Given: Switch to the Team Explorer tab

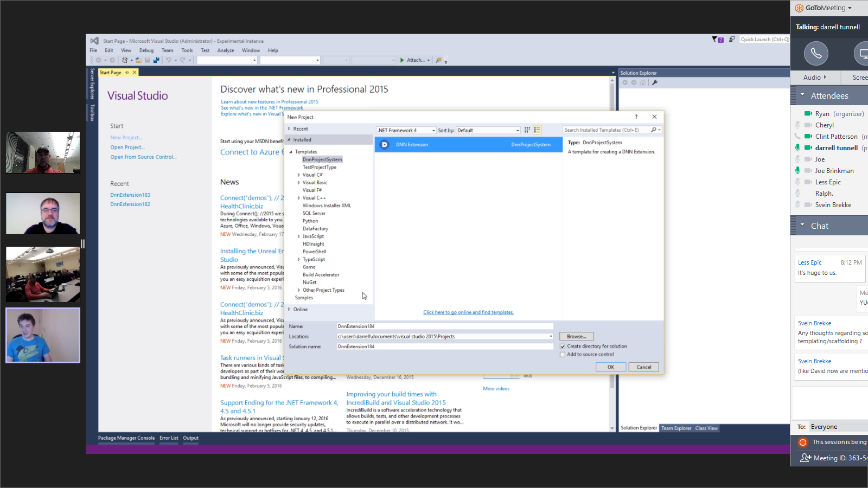Looking at the screenshot, I should coord(676,428).
